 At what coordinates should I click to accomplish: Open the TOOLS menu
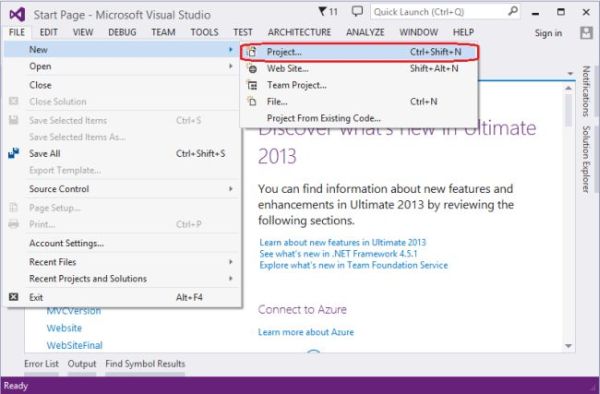point(204,33)
